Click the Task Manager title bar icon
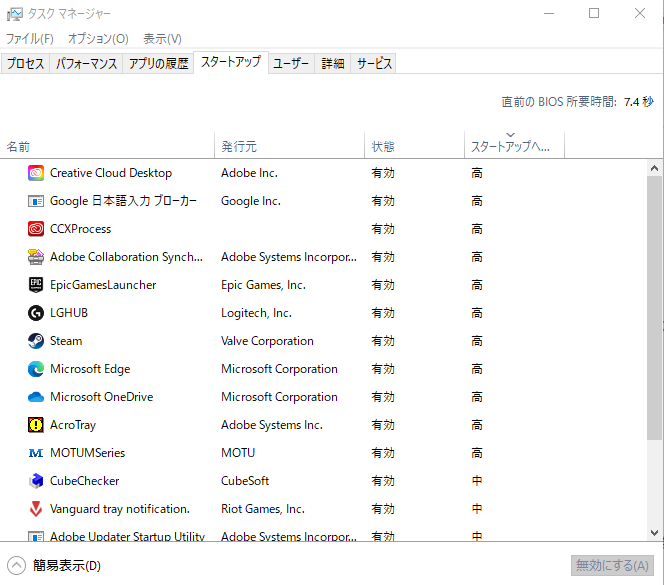Image resolution: width=664 pixels, height=585 pixels. tap(15, 14)
